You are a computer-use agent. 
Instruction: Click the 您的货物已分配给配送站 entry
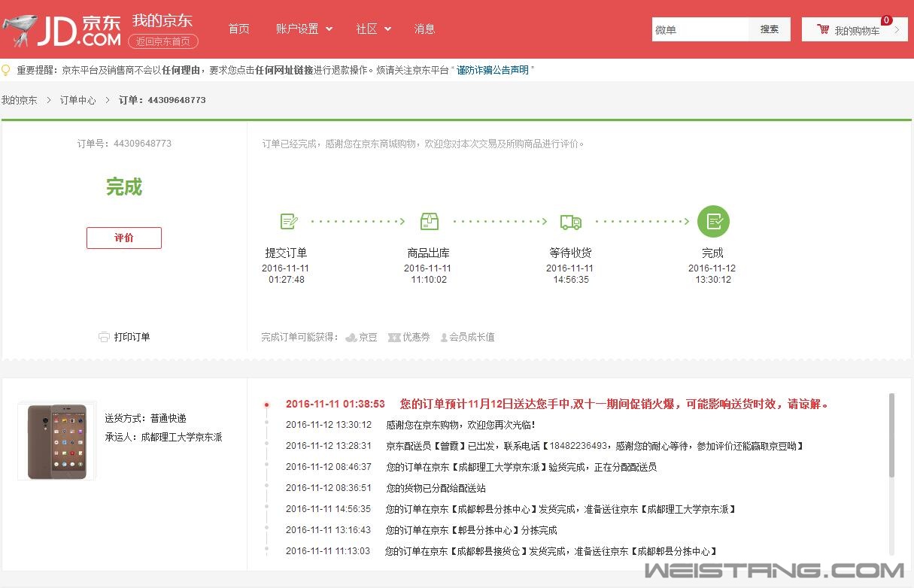coord(436,488)
